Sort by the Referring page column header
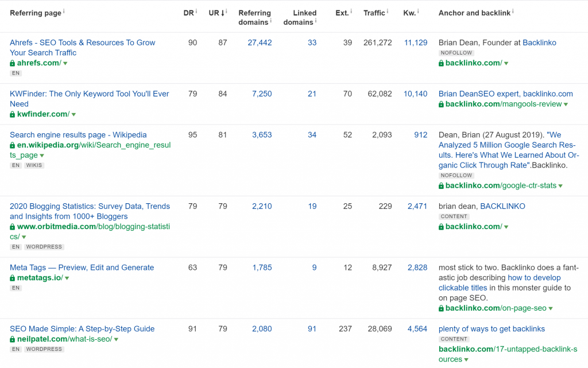Screen dimensions: 588x368 [x=36, y=13]
